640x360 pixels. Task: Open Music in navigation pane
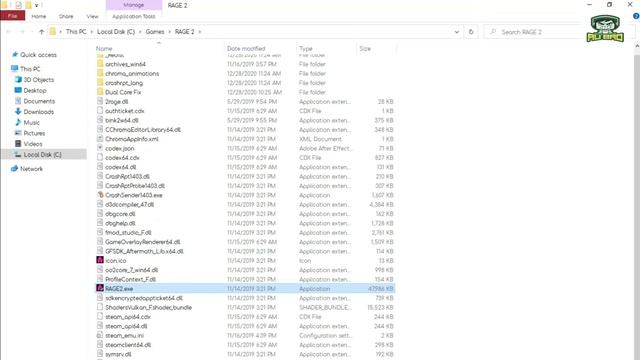(x=31, y=122)
